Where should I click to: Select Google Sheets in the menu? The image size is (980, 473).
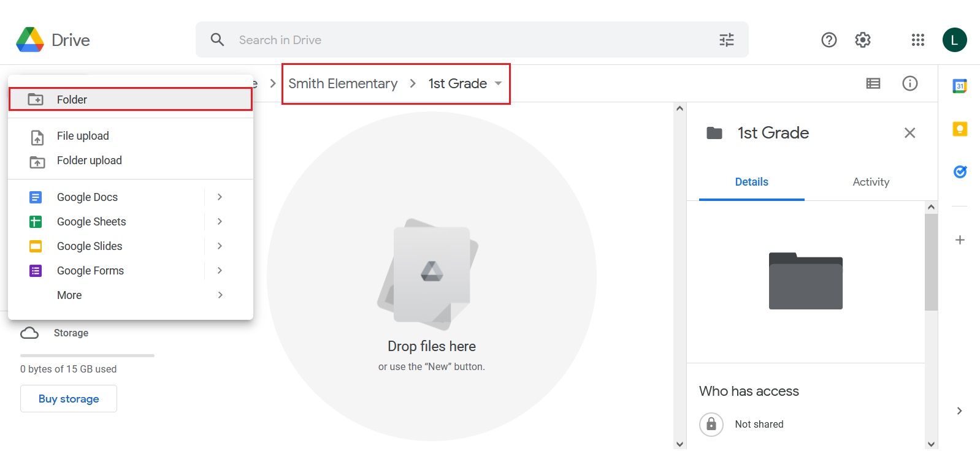(131, 222)
